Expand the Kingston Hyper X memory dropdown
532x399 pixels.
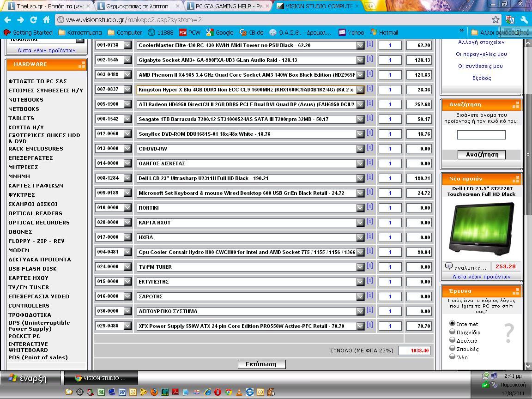[360, 90]
